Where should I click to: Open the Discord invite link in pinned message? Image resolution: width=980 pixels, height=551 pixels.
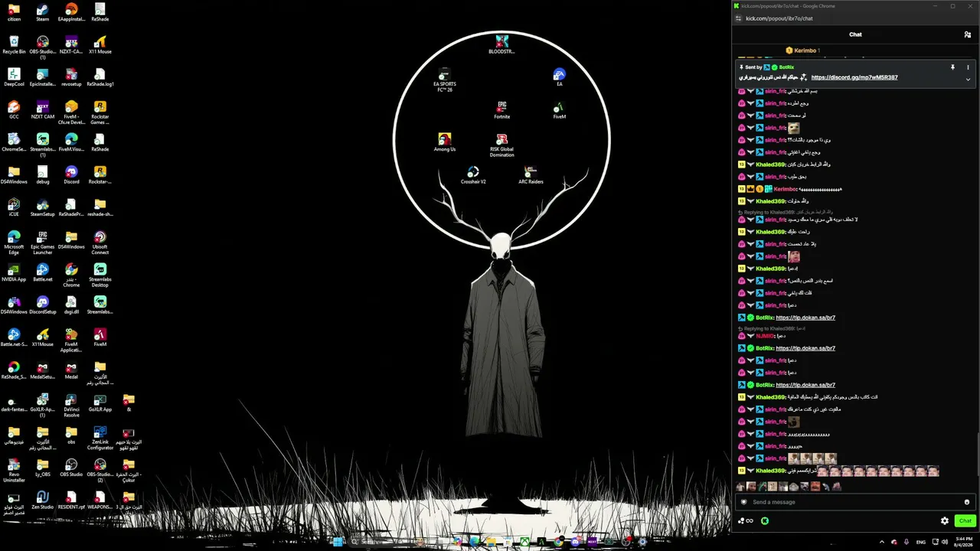[854, 77]
